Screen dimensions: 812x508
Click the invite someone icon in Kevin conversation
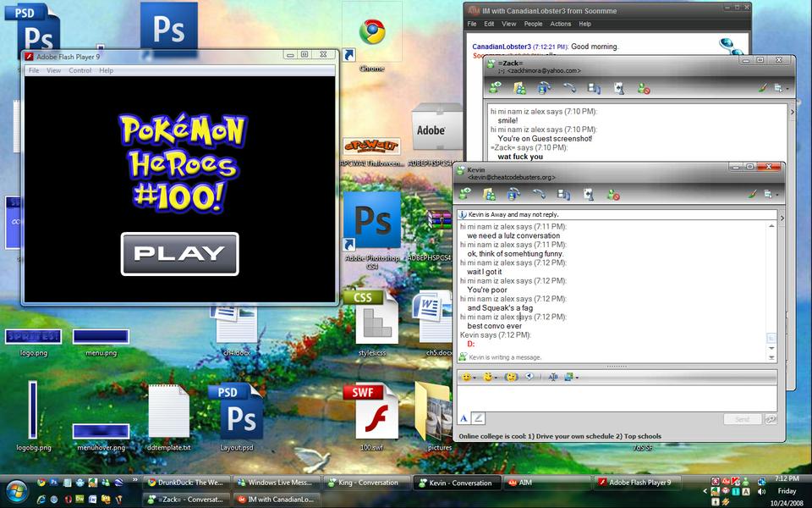point(465,195)
